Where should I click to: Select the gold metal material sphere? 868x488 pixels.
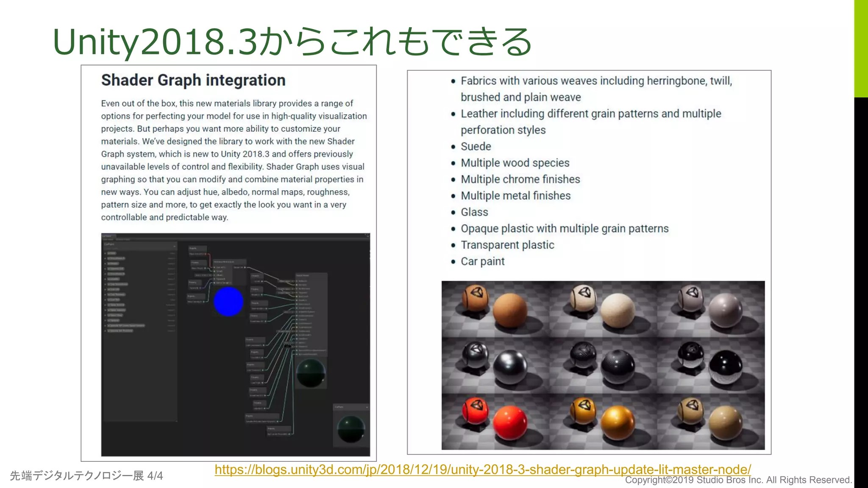pos(618,423)
